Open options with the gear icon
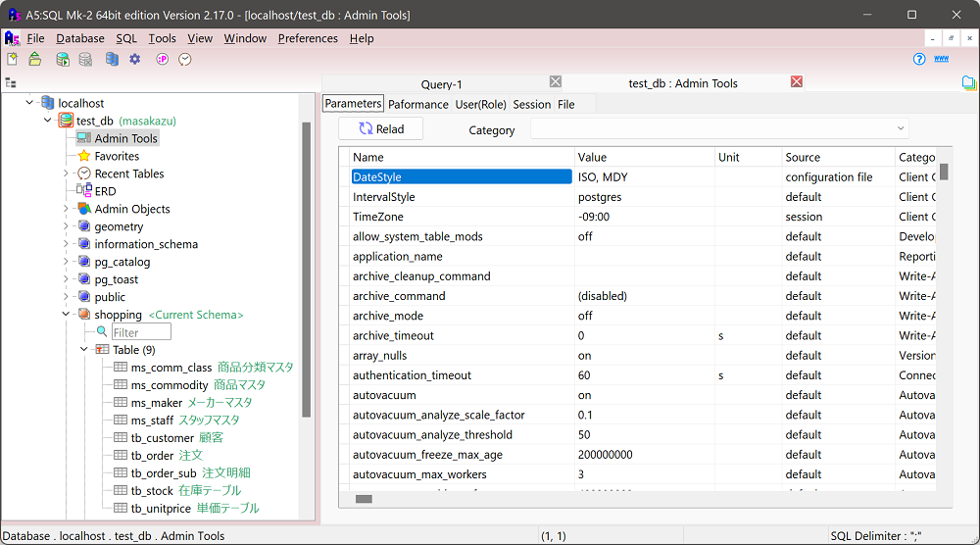 [x=135, y=60]
